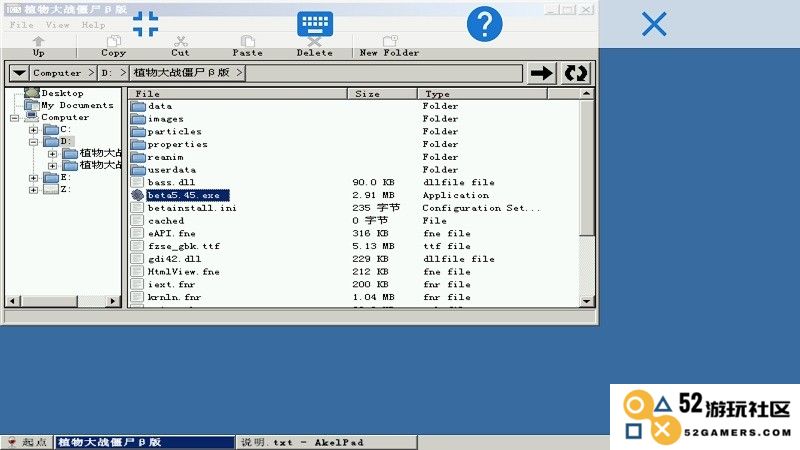
Task: Tap the large blue X overlay icon
Action: tap(654, 24)
